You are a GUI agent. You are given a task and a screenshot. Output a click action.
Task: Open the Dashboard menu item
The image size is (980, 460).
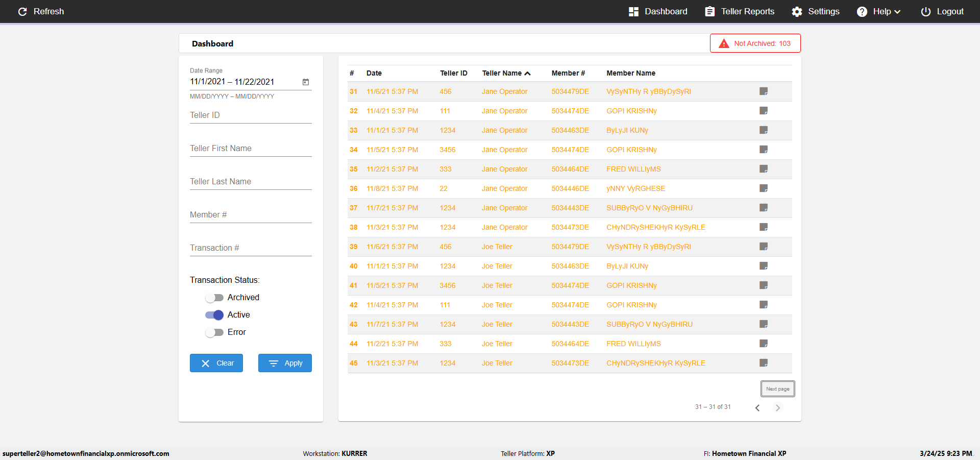click(x=657, y=11)
